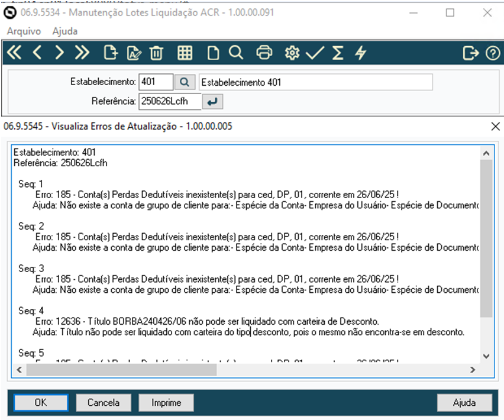
Task: Confirm Referência with the enter arrow button
Action: (x=213, y=101)
